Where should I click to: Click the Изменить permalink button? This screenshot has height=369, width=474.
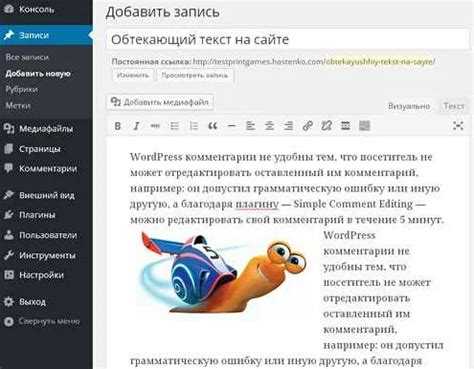(133, 75)
